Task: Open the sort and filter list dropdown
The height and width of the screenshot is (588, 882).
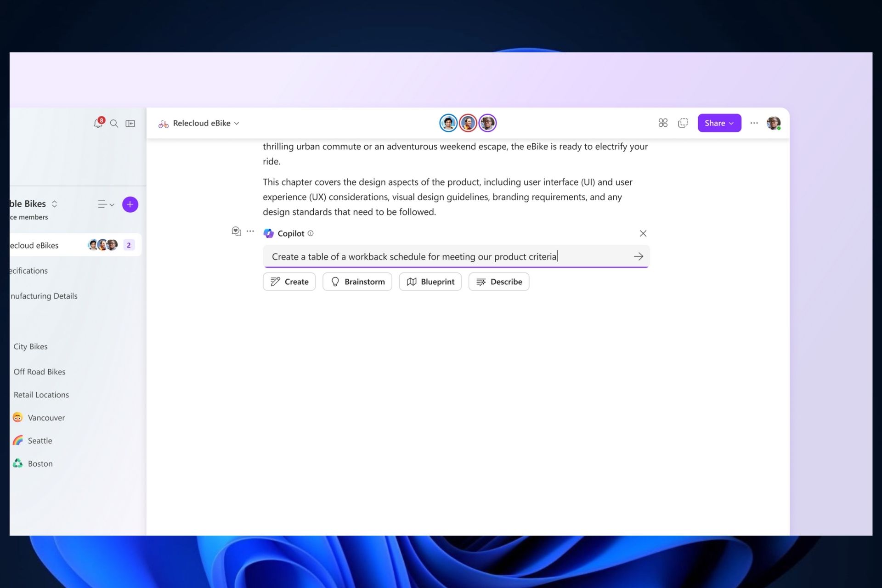Action: tap(106, 204)
